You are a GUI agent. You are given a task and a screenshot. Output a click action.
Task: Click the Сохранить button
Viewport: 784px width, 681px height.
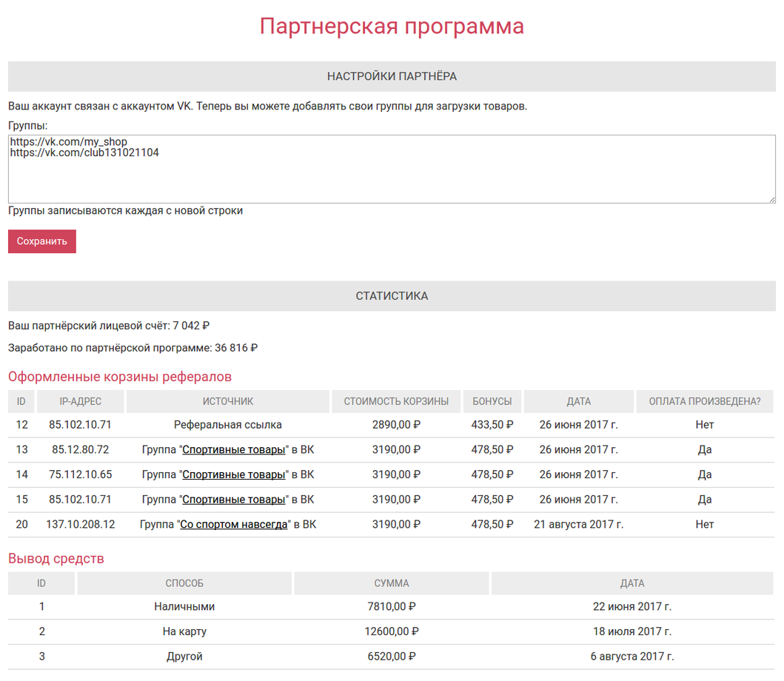click(x=41, y=241)
